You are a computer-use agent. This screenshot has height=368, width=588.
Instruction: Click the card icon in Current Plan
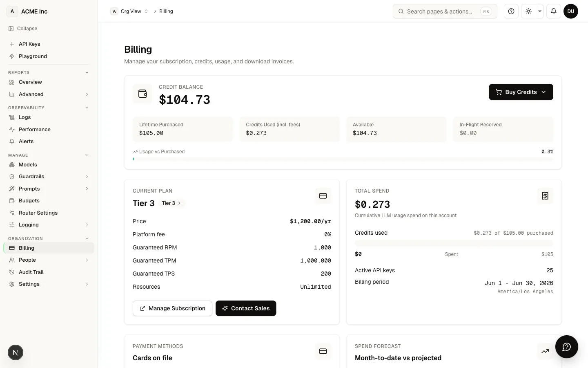[x=323, y=196]
